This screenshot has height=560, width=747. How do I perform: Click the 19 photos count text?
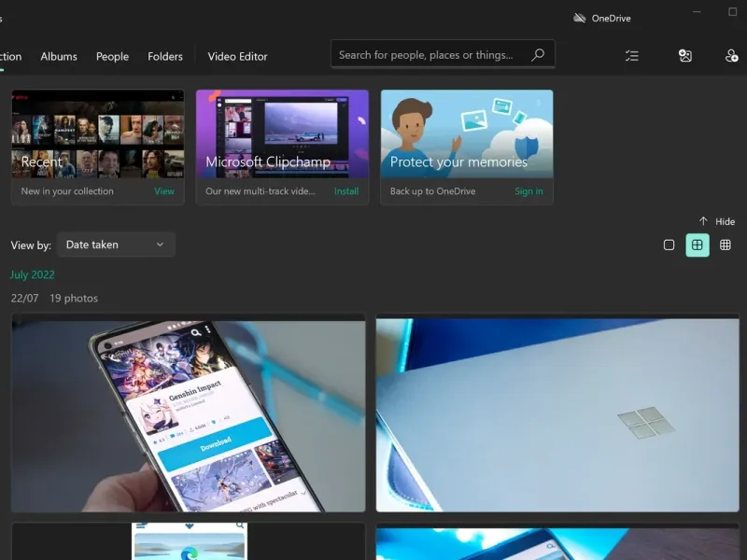[74, 299]
